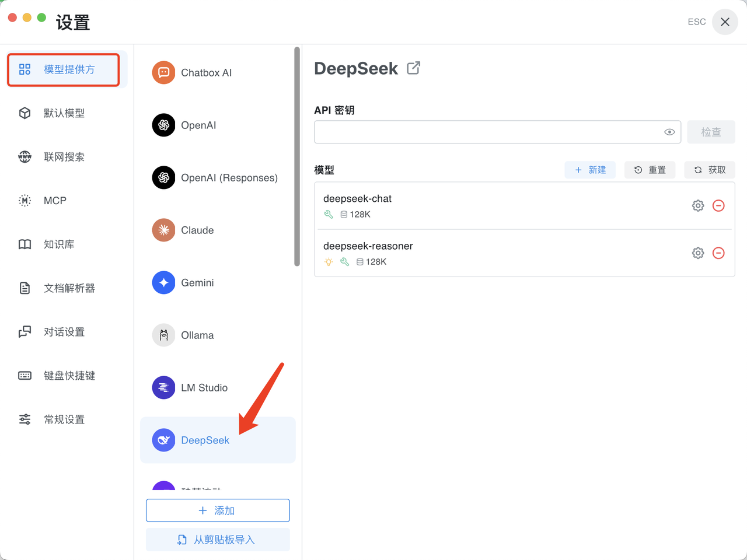Remove the deepseek-reasoner model with minus icon
The image size is (747, 560).
point(718,253)
